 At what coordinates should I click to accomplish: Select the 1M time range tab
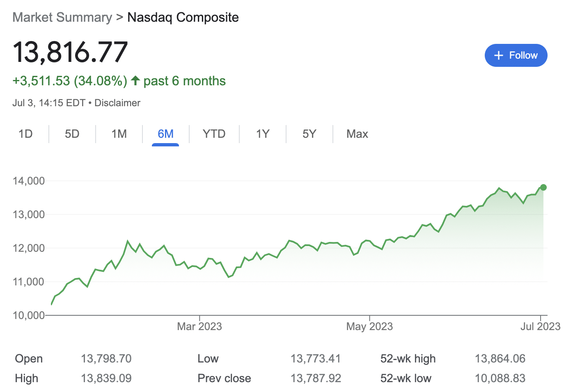(x=119, y=134)
